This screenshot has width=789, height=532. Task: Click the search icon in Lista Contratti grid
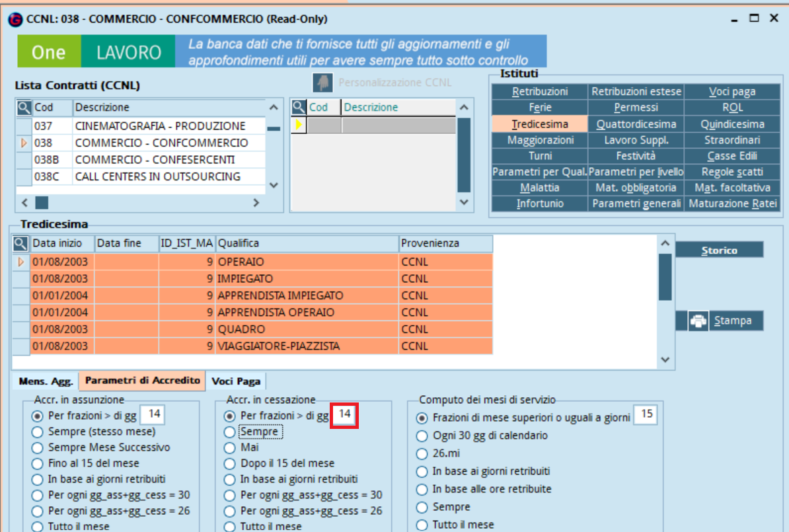click(24, 108)
